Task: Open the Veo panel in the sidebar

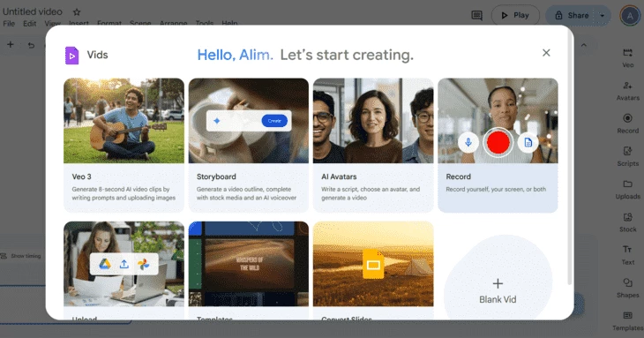Action: click(x=627, y=58)
